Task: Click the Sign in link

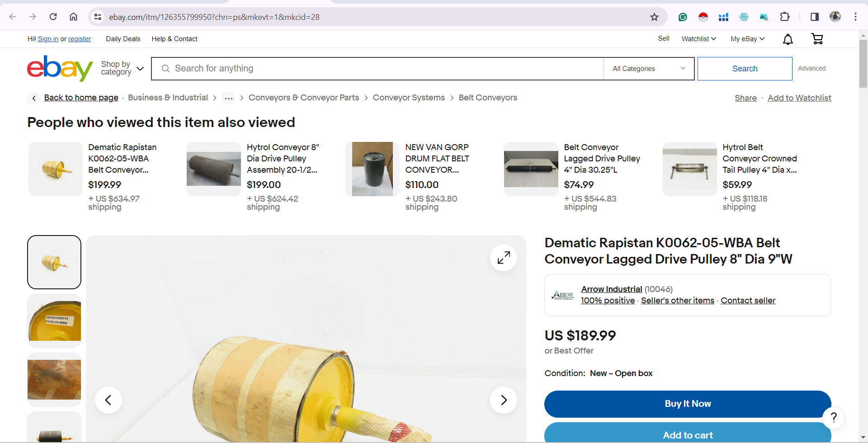Action: [x=48, y=39]
